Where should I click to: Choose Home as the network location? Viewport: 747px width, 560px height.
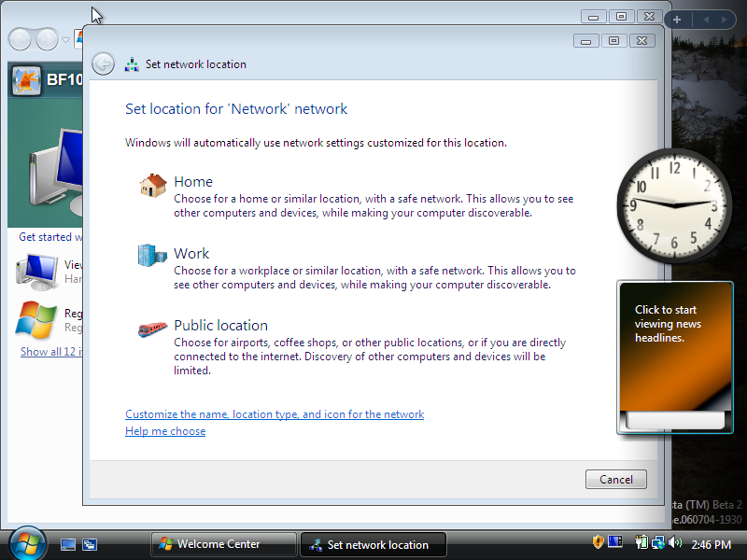pyautogui.click(x=193, y=181)
